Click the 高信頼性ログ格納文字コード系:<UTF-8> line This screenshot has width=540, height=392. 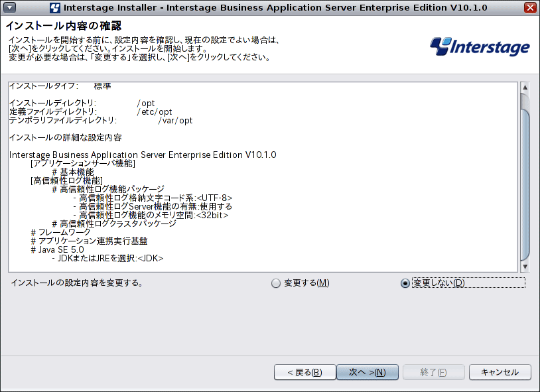153,198
